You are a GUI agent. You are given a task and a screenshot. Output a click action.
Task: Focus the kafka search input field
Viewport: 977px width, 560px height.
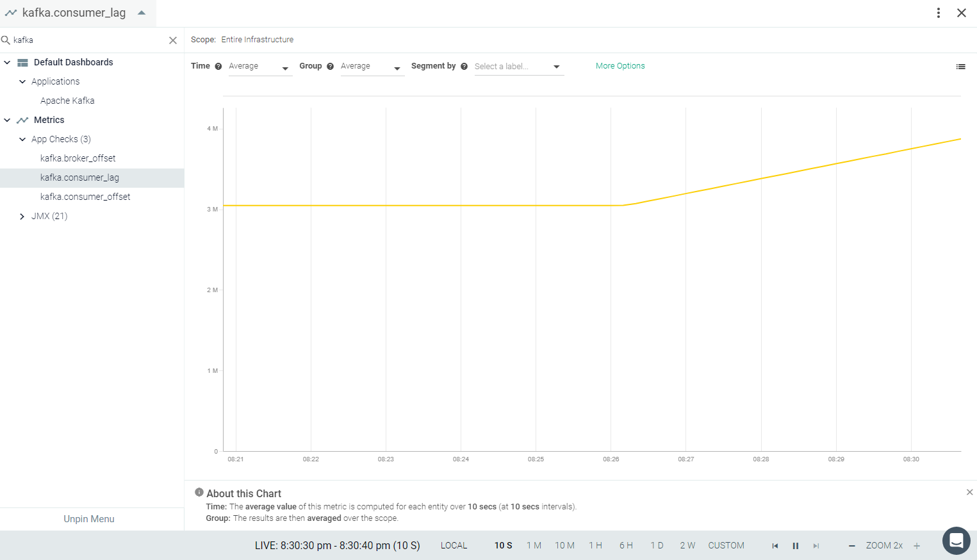tap(88, 40)
